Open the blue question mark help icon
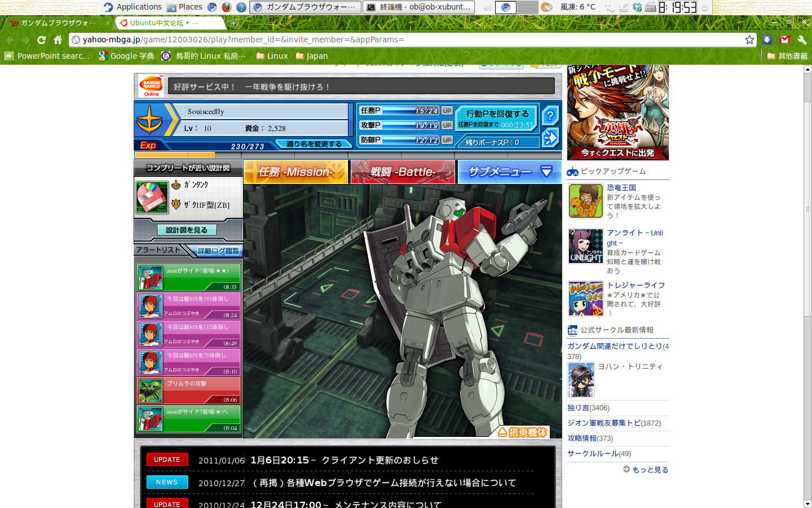This screenshot has width=812, height=508. pyautogui.click(x=550, y=116)
